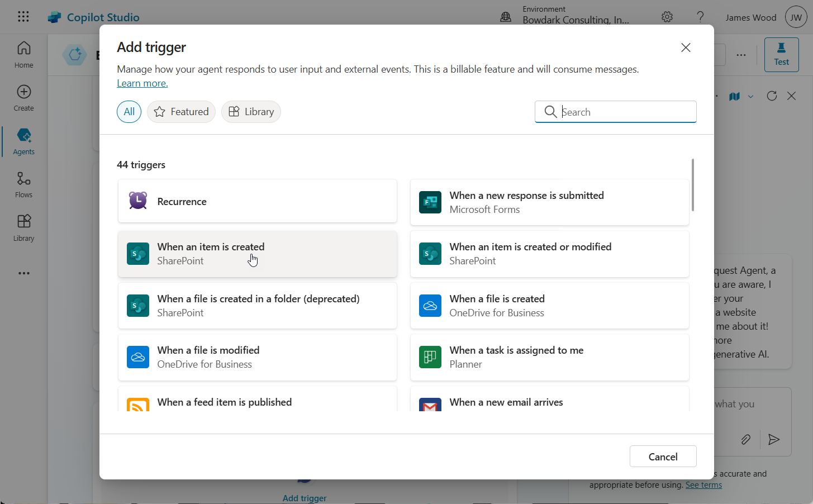Click the 44 triggers count text
This screenshot has height=504, width=813.
141,165
